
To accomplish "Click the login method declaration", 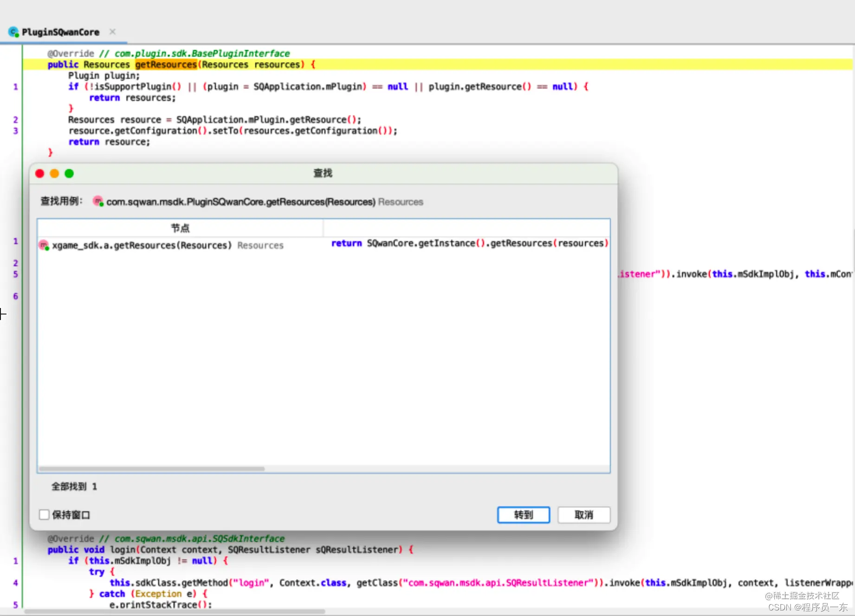I will tap(230, 550).
